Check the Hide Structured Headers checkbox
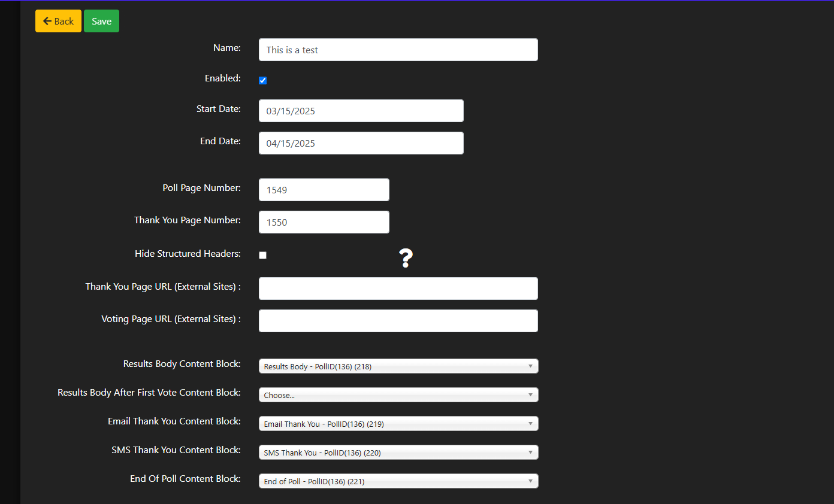 click(x=262, y=255)
